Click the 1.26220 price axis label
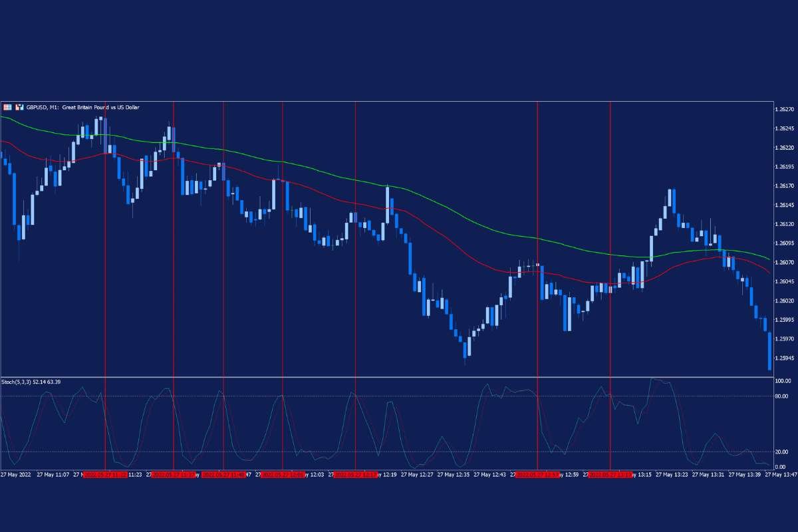This screenshot has height=532, width=798. tap(785, 148)
